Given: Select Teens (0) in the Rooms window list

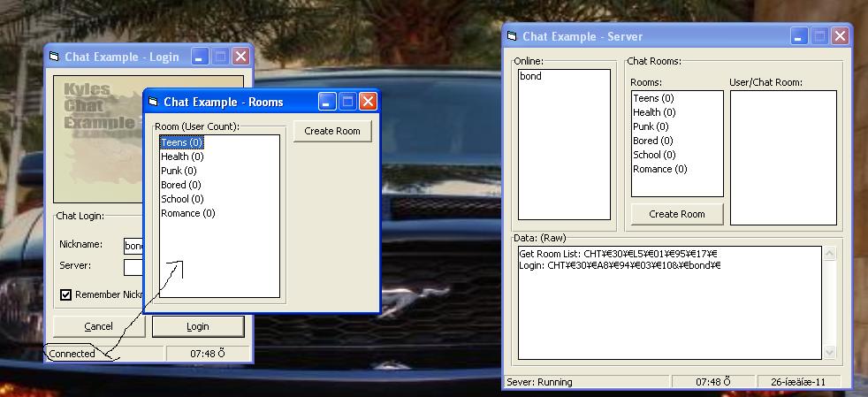Looking at the screenshot, I should (182, 142).
